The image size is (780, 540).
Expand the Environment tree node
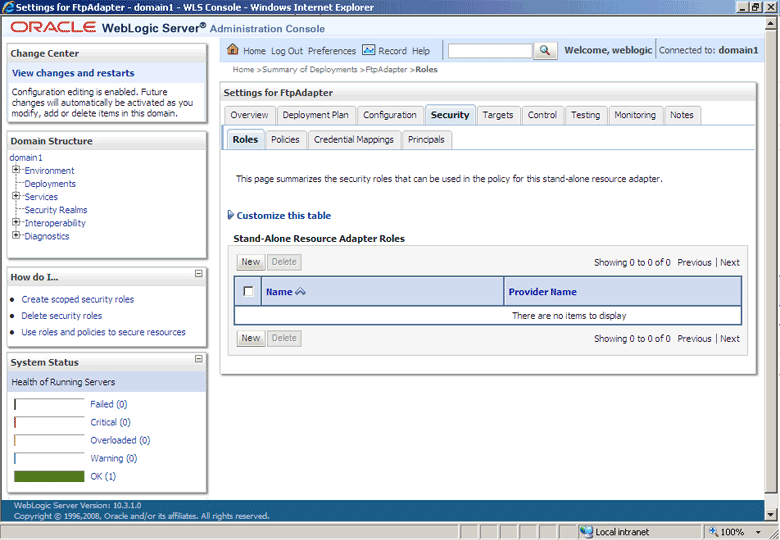point(16,170)
